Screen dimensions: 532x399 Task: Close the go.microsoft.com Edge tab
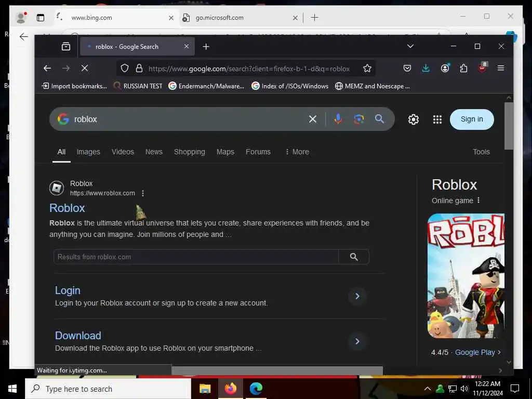pos(295,18)
